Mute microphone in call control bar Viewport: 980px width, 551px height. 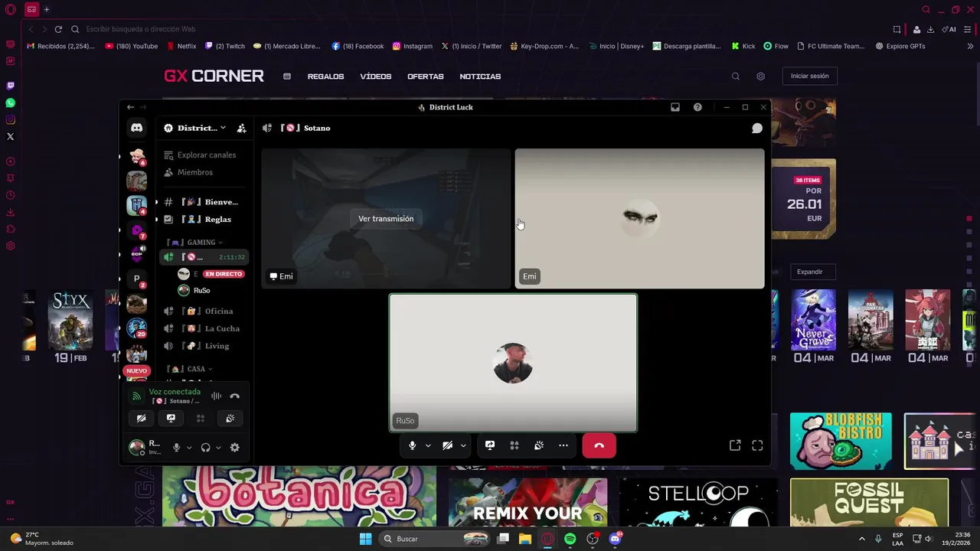[x=412, y=445]
